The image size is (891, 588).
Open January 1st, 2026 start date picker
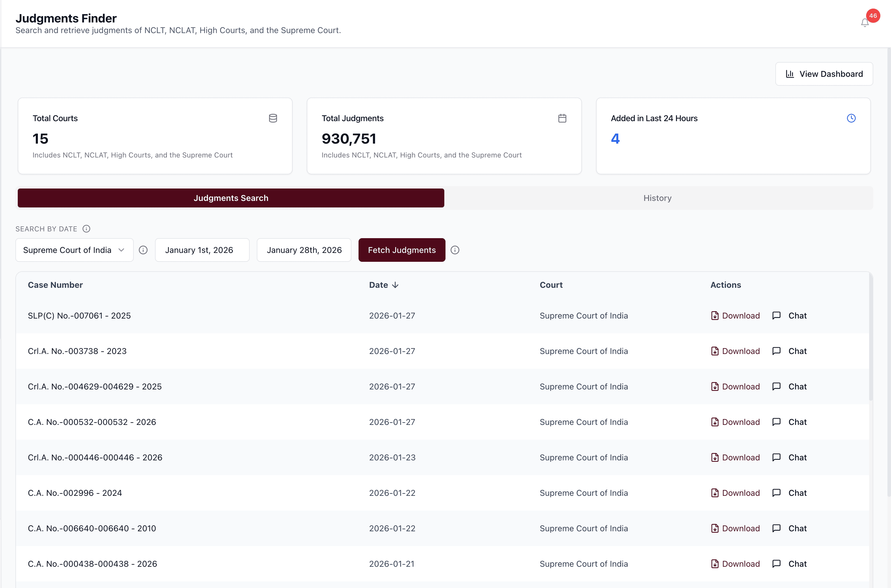(202, 250)
